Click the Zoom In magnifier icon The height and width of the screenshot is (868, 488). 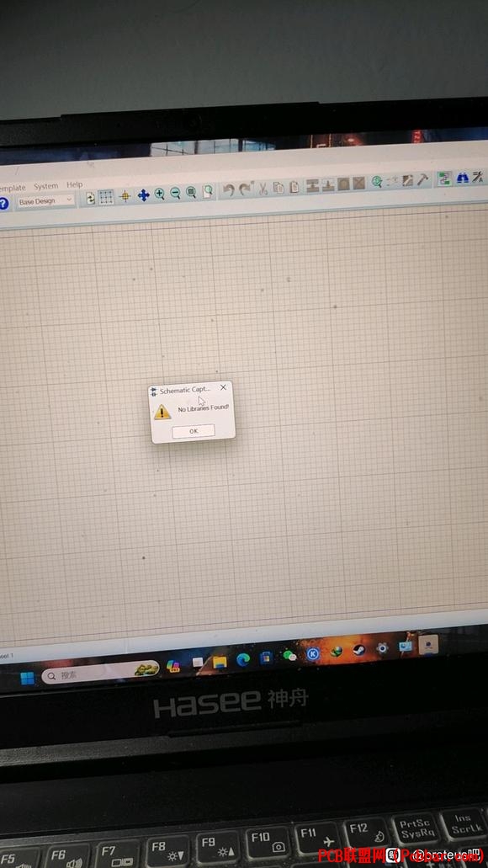pos(160,194)
